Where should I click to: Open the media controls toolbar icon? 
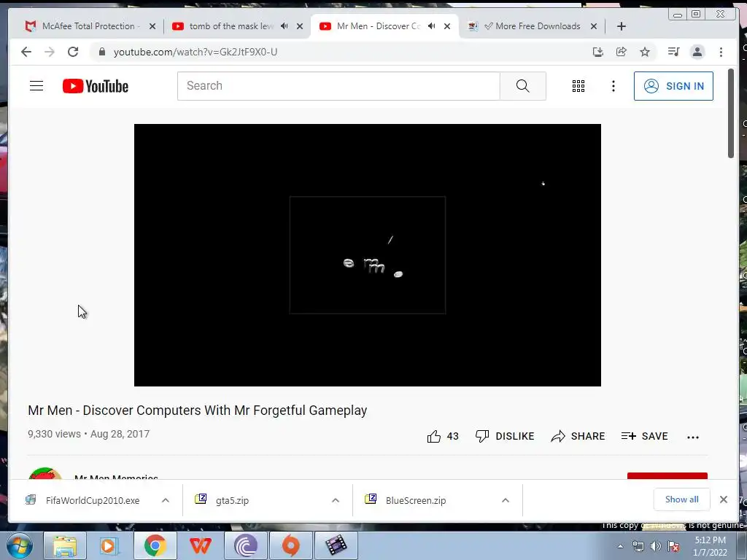pos(673,52)
